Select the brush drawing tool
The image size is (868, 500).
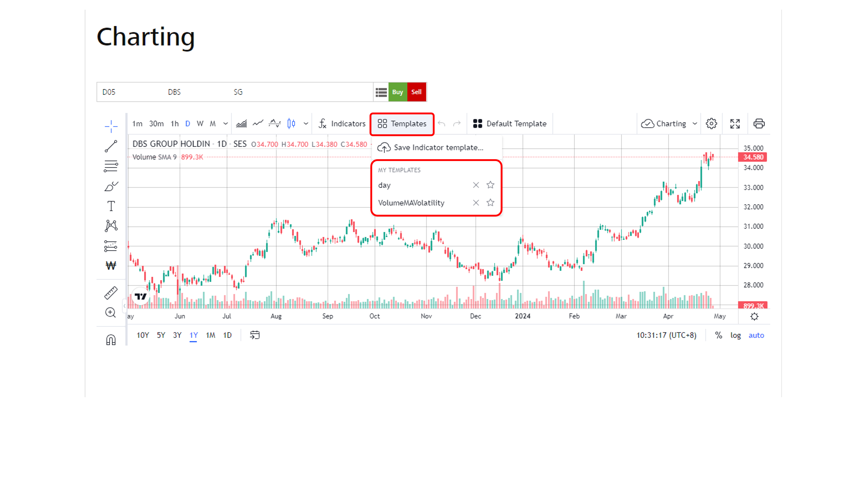(111, 186)
